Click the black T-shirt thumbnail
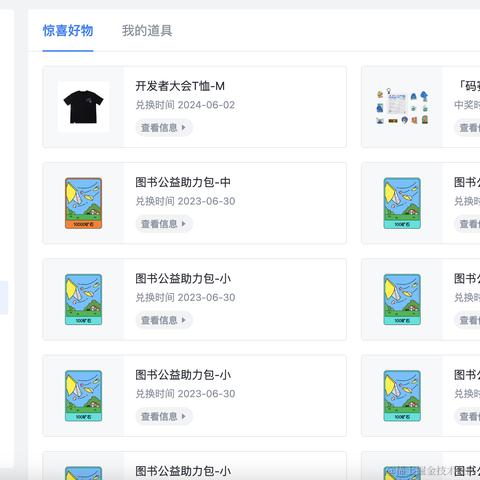 [x=83, y=107]
